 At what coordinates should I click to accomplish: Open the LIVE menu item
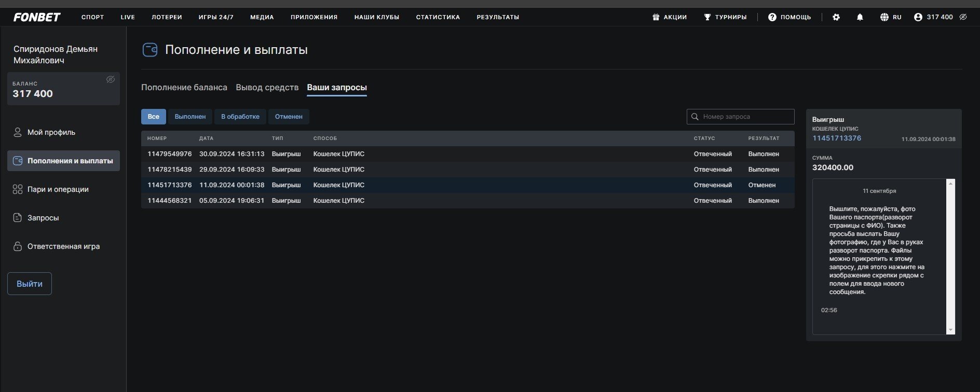pyautogui.click(x=128, y=17)
